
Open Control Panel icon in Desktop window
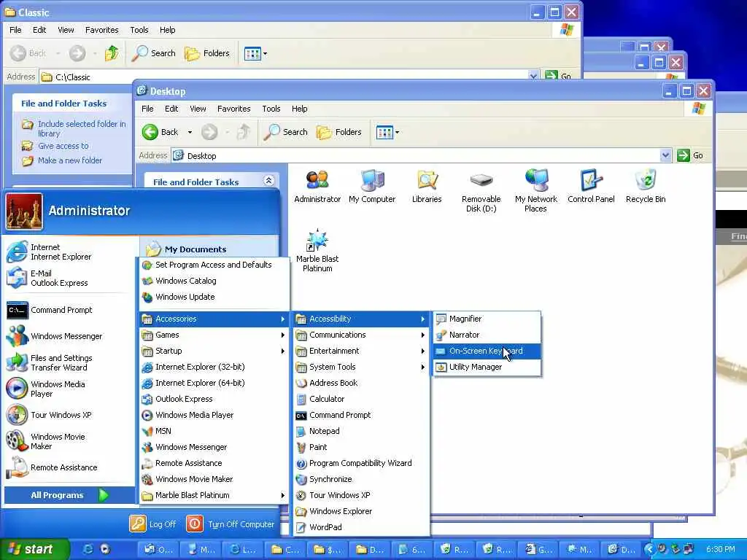pyautogui.click(x=591, y=186)
